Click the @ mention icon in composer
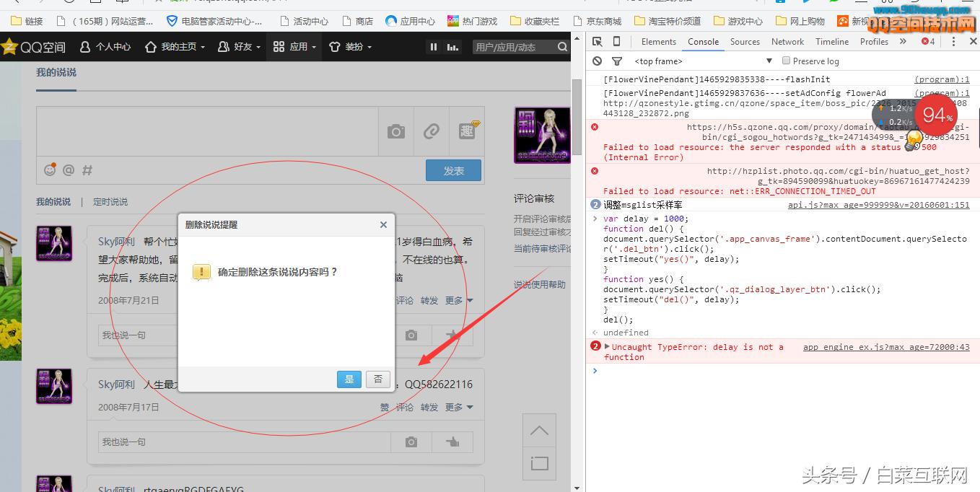This screenshot has width=980, height=492. 69,170
